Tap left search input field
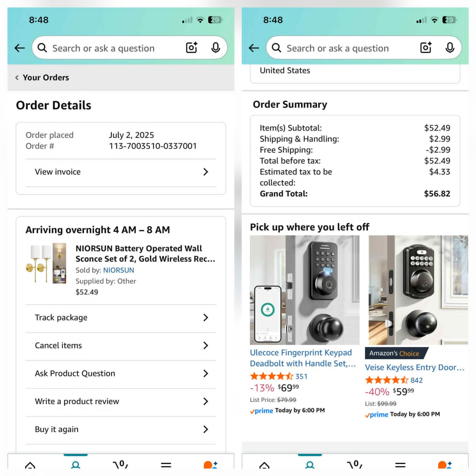476x476 pixels. coord(112,48)
